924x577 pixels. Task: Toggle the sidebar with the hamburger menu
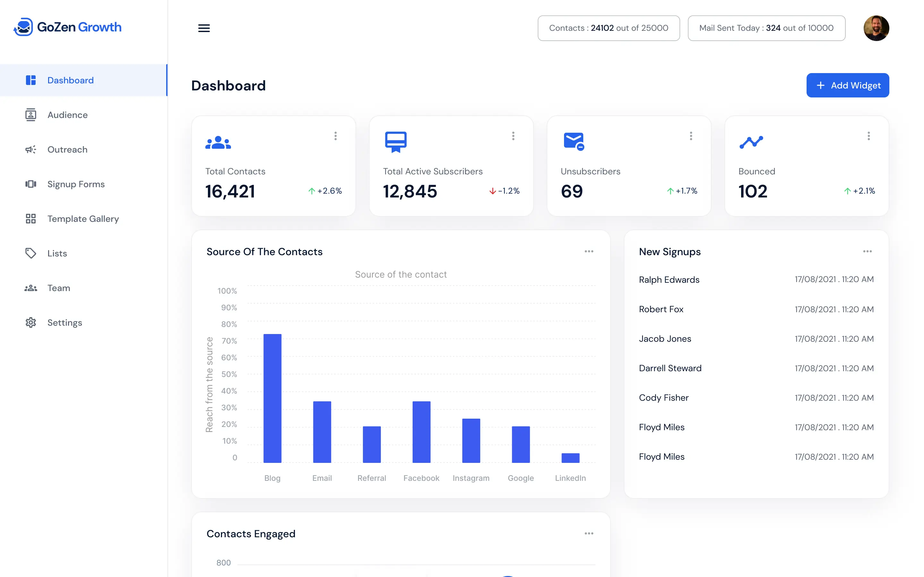(x=204, y=28)
